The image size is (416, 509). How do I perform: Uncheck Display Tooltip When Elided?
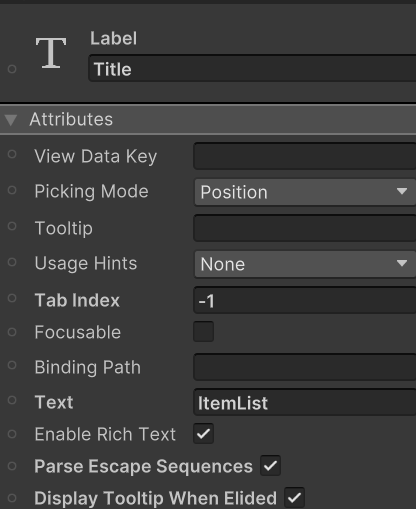point(294,498)
